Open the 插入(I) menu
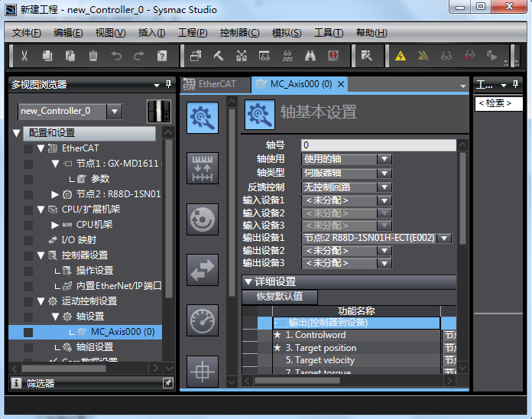Viewport: 532px width, 419px height. click(x=151, y=33)
